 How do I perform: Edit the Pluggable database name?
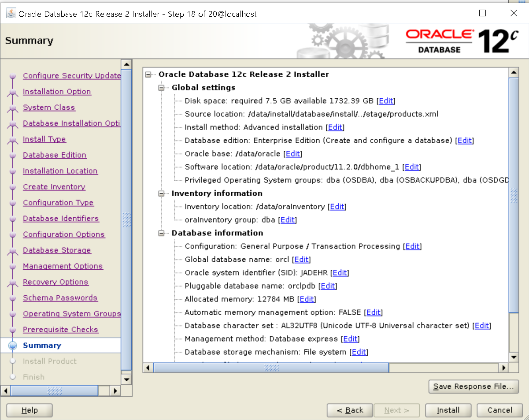pos(328,286)
